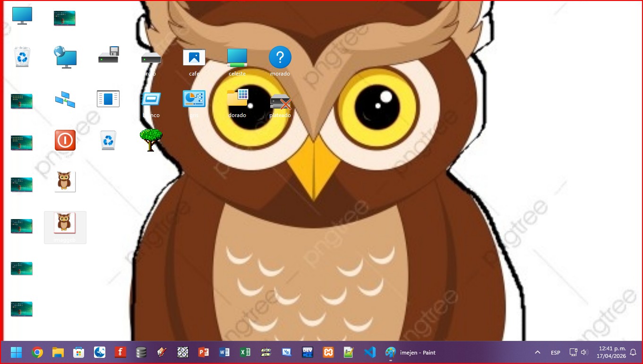Image resolution: width=643 pixels, height=364 pixels.
Task: Select the 'cafe' picture icon
Action: tap(194, 58)
